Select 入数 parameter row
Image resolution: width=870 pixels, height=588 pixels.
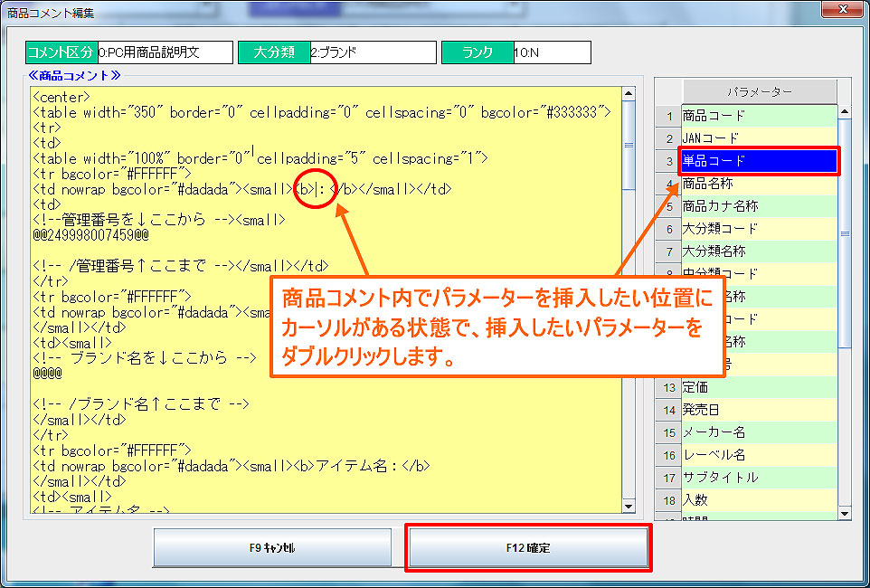[x=759, y=500]
